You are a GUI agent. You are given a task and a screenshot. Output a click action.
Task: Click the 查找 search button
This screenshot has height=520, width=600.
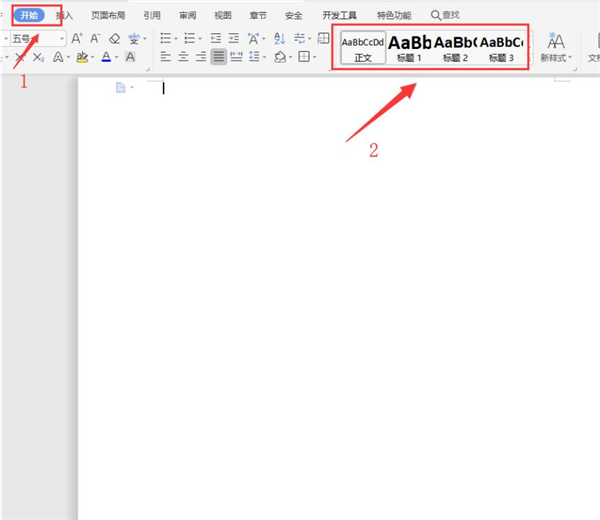tap(445, 15)
